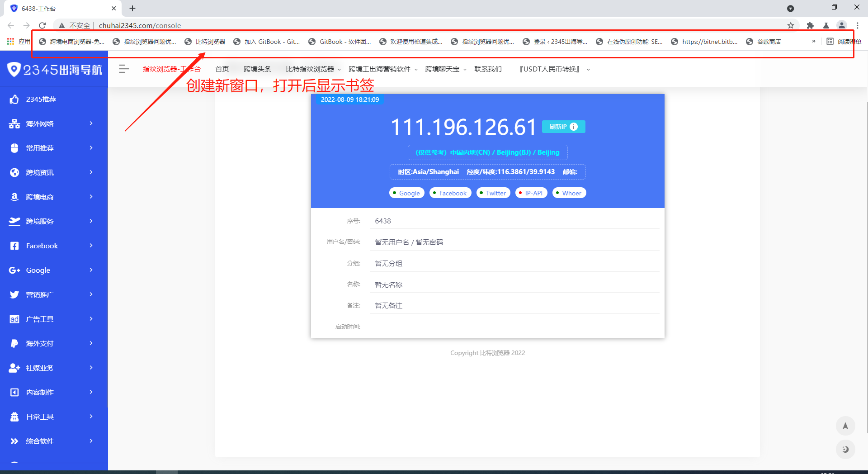
Task: Open the browser extensions puzzle icon
Action: (x=810, y=25)
